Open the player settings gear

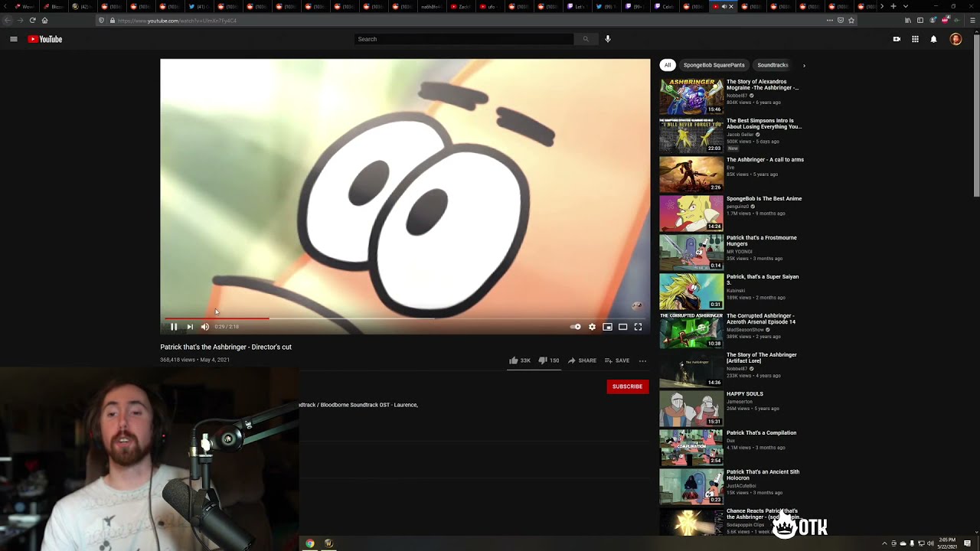click(x=592, y=327)
